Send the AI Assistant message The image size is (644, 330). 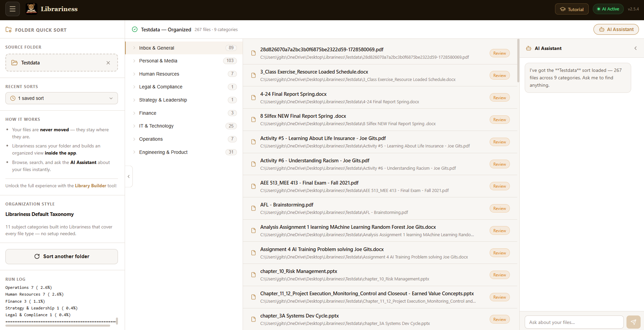click(x=634, y=322)
